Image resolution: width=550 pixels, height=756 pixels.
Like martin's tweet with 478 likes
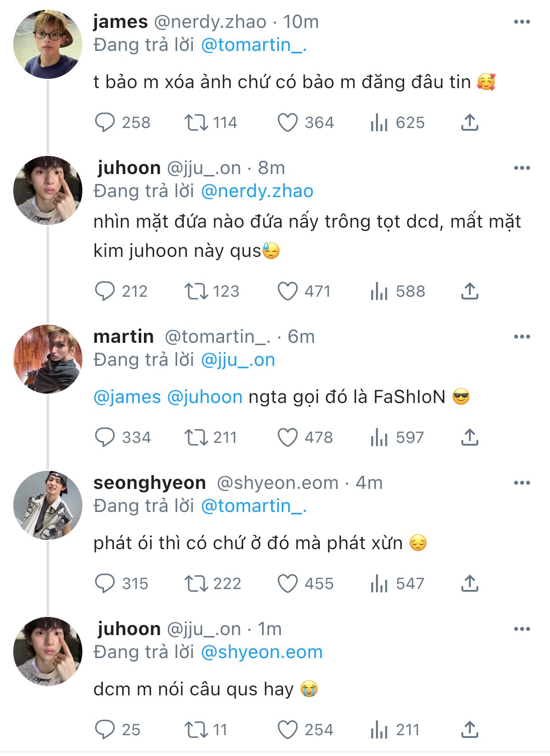click(x=287, y=438)
